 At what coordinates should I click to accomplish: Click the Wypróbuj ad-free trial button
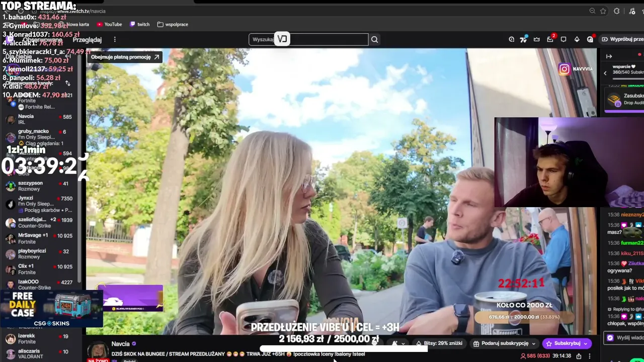pos(622,39)
